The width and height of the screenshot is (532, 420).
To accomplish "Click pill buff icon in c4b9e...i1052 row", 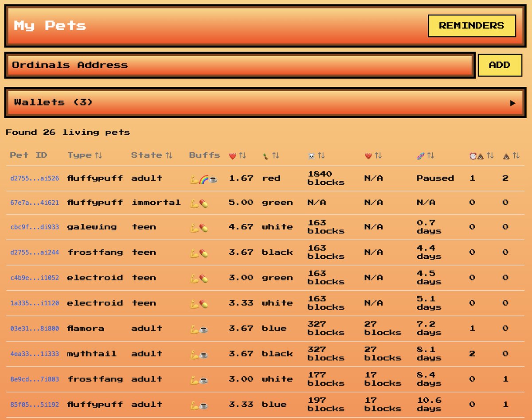I will point(203,279).
